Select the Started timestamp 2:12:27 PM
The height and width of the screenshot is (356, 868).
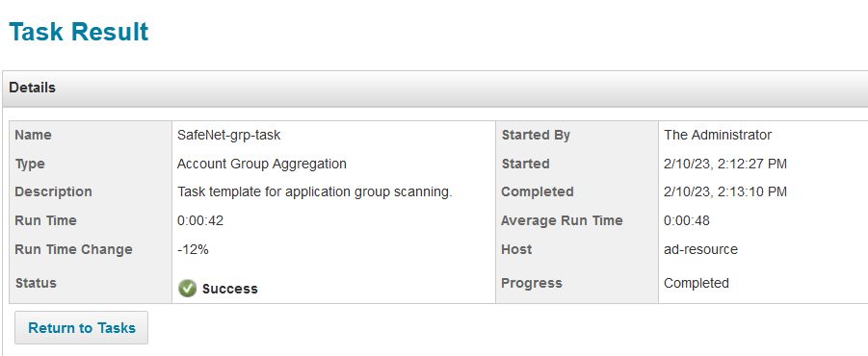(x=725, y=164)
